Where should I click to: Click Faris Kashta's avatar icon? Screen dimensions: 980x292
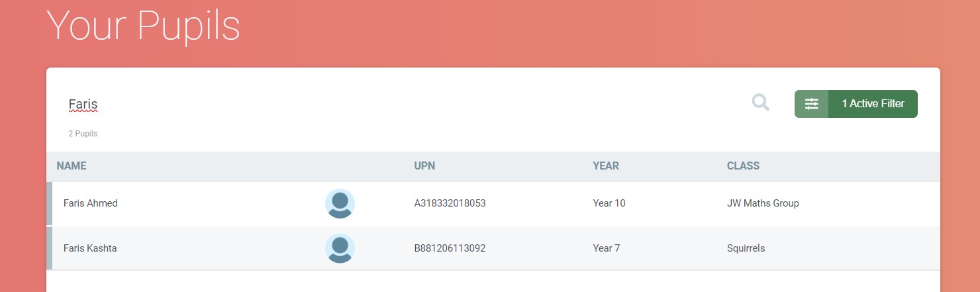[x=340, y=249]
